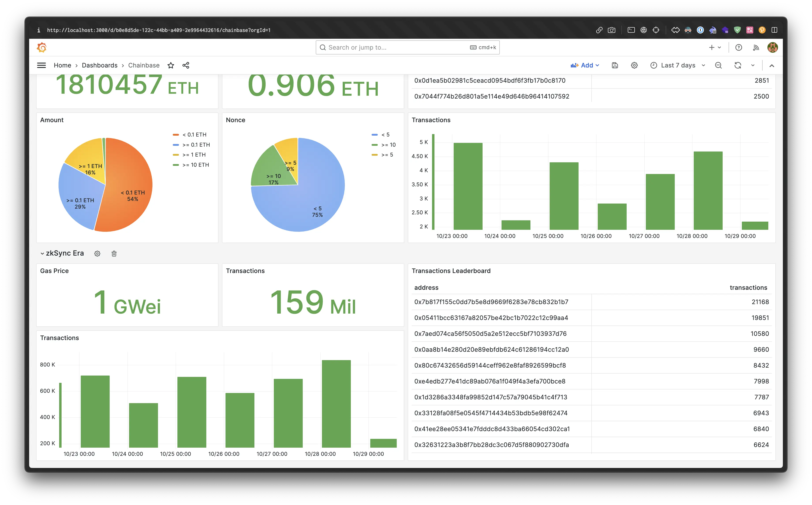The image size is (812, 505).
Task: Refresh the dashboard
Action: pos(738,65)
